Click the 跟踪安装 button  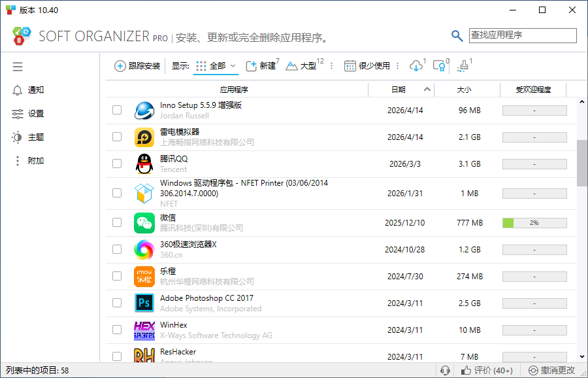pyautogui.click(x=137, y=66)
